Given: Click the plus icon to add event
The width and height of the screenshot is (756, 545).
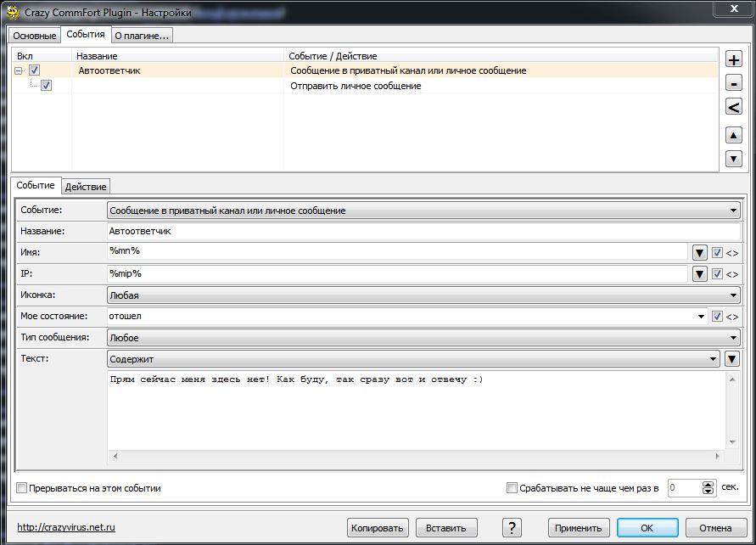Looking at the screenshot, I should pyautogui.click(x=733, y=59).
